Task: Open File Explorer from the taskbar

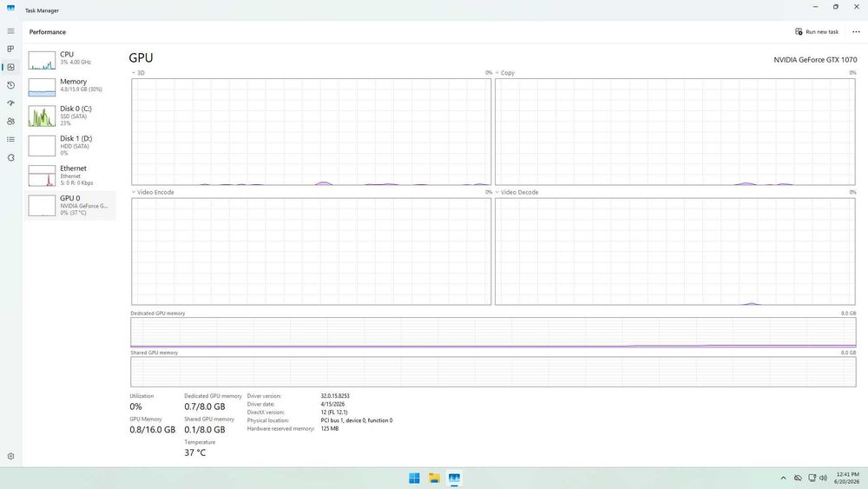Action: point(435,478)
